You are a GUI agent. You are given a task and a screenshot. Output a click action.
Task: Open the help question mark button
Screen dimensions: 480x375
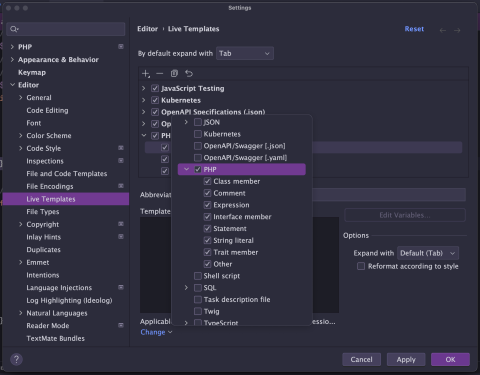pyautogui.click(x=16, y=359)
